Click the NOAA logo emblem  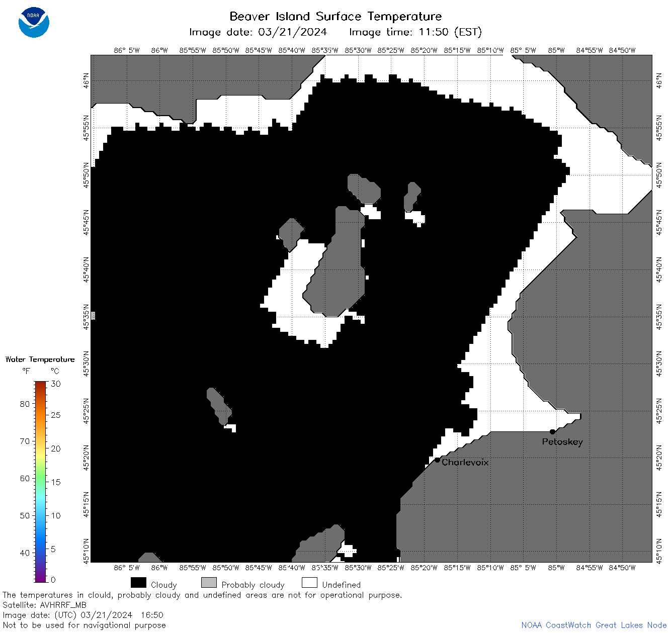34,22
